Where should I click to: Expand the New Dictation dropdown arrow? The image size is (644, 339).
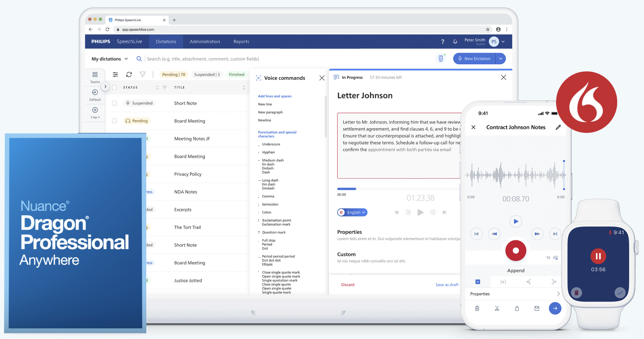(501, 59)
